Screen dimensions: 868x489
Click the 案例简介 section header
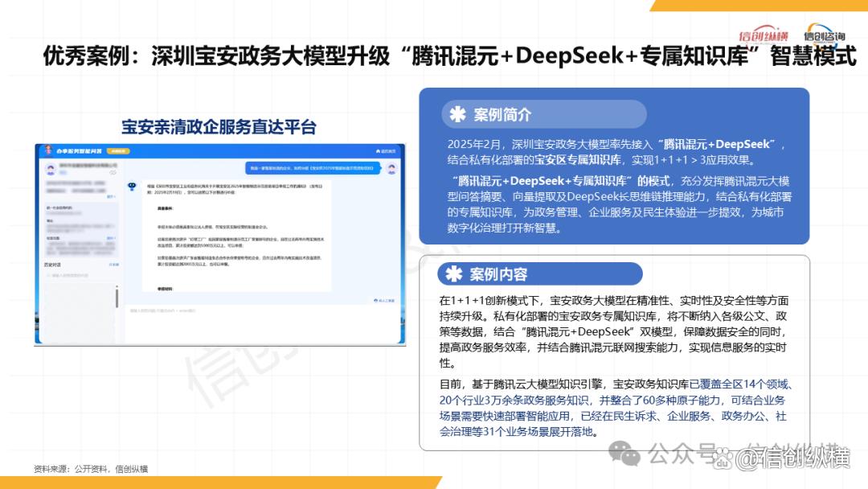(543, 114)
